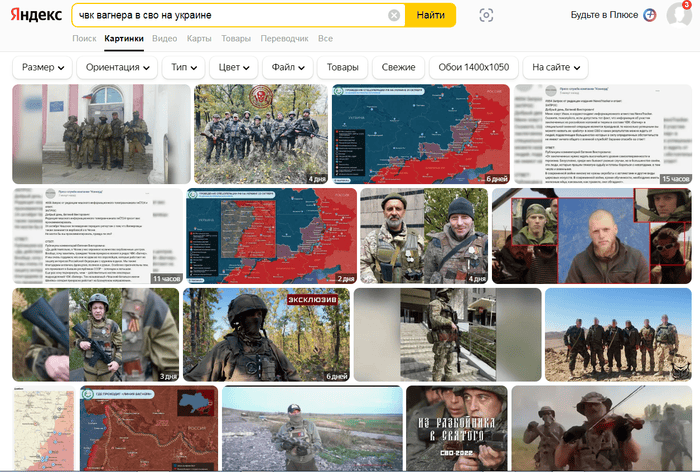Open search by image camera icon

tap(486, 15)
